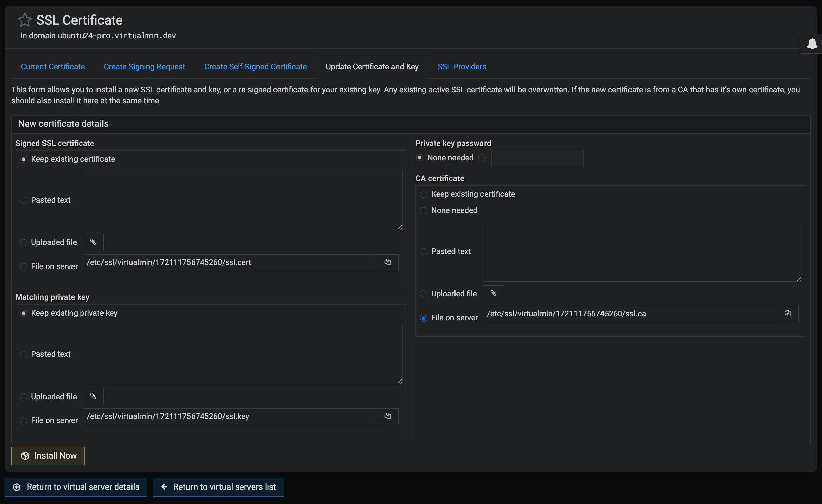Image resolution: width=822 pixels, height=504 pixels.
Task: Click paperclip upload icon for matching private key
Action: click(93, 397)
